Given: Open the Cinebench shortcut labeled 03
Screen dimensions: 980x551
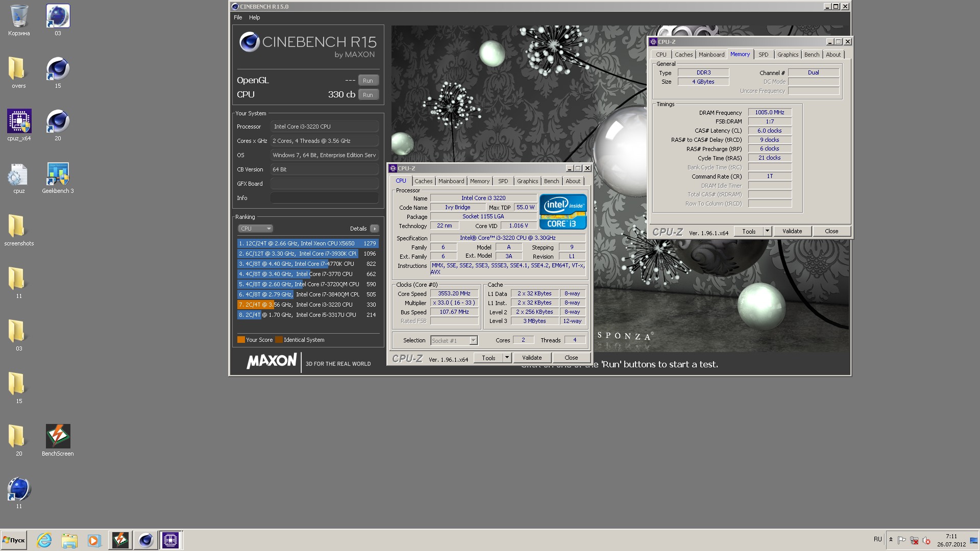Looking at the screenshot, I should pos(58,20).
